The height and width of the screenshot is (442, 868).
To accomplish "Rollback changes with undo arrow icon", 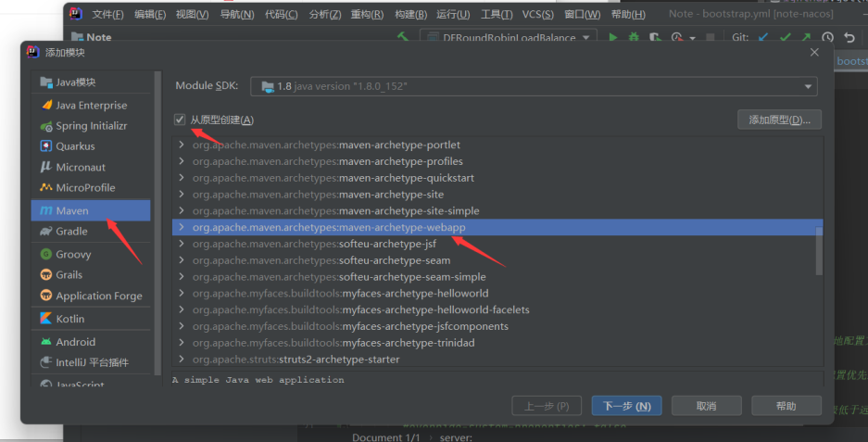I will coord(849,37).
